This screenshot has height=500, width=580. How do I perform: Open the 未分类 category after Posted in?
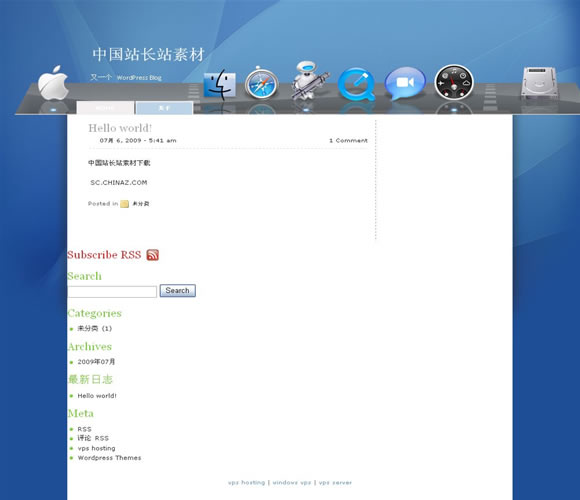(x=141, y=204)
